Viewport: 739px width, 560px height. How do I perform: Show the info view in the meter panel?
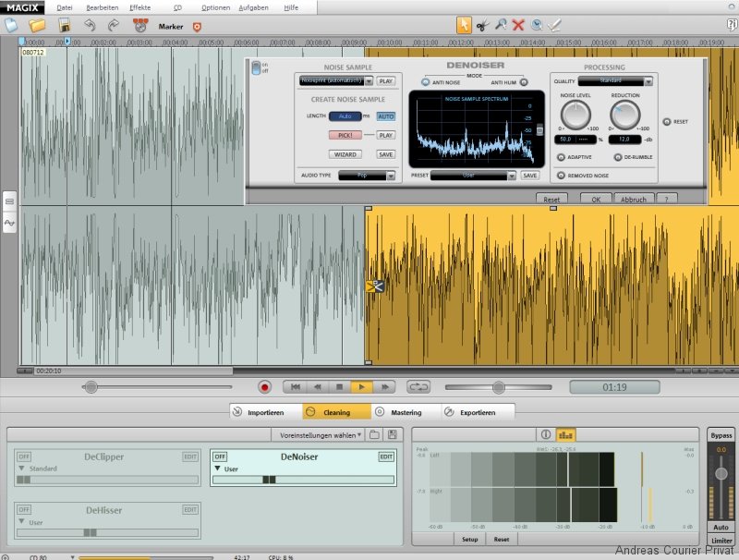[546, 434]
